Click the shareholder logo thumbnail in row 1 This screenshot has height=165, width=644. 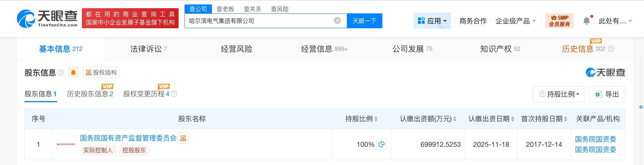click(x=66, y=144)
